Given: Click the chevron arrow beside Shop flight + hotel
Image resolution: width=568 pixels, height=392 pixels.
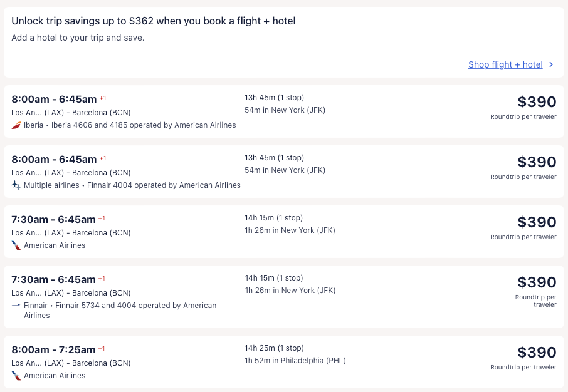Looking at the screenshot, I should tap(551, 64).
